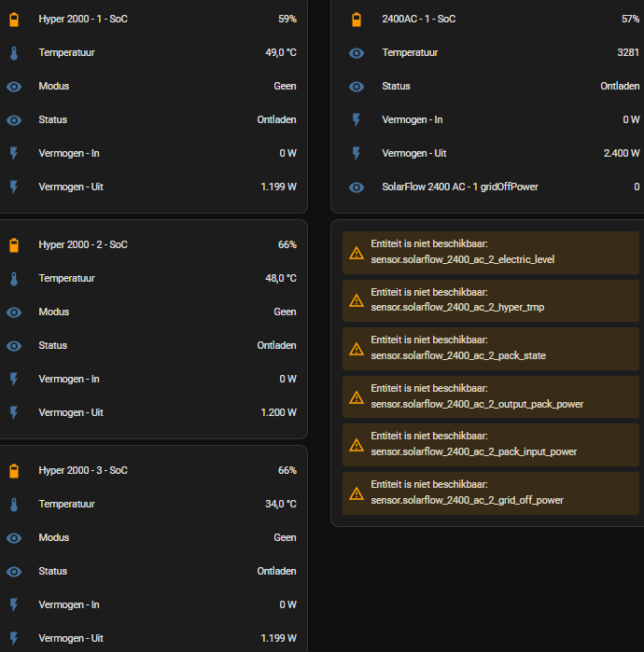This screenshot has width=644, height=652.
Task: Click sensor.solarflow_2400_ac_2_pack_state warning text
Action: pyautogui.click(x=458, y=356)
